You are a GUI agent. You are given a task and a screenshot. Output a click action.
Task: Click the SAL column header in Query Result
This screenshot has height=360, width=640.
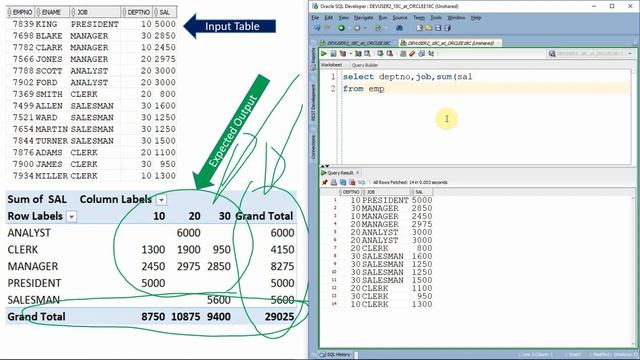(421, 192)
